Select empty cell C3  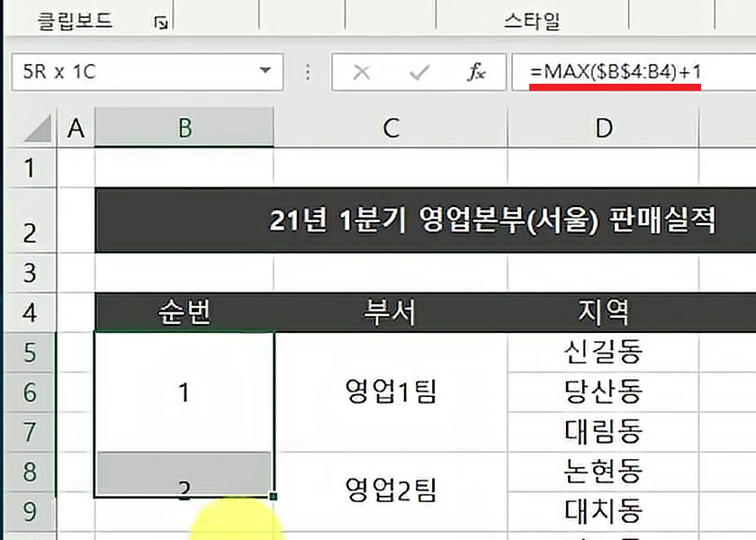[391, 273]
